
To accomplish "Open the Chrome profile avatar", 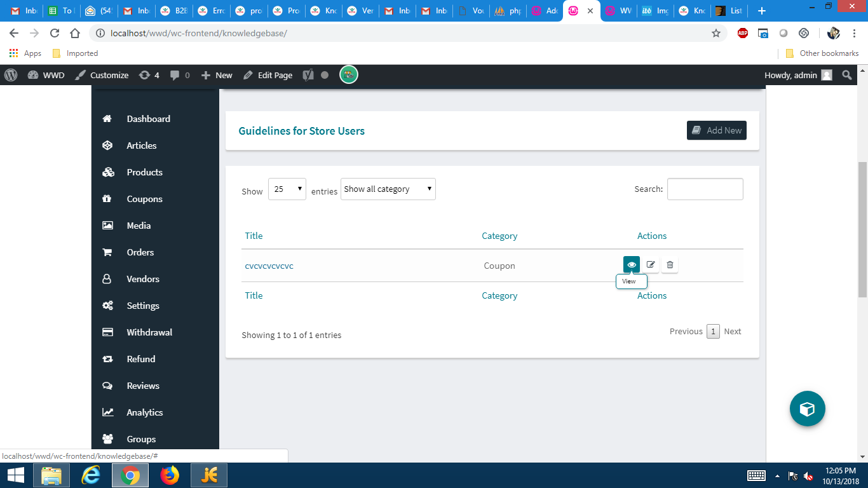I will pos(834,33).
